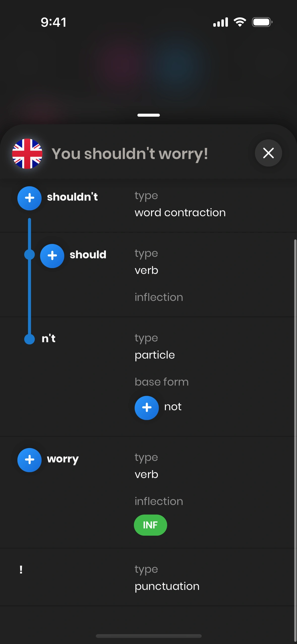The width and height of the screenshot is (297, 644).
Task: Tap the "word contraction" type value
Action: (x=180, y=213)
